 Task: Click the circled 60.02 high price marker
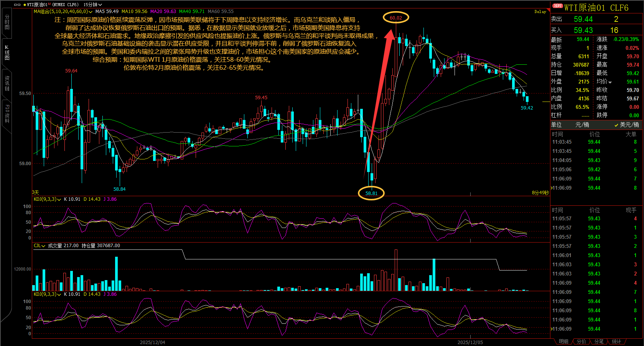pos(396,18)
